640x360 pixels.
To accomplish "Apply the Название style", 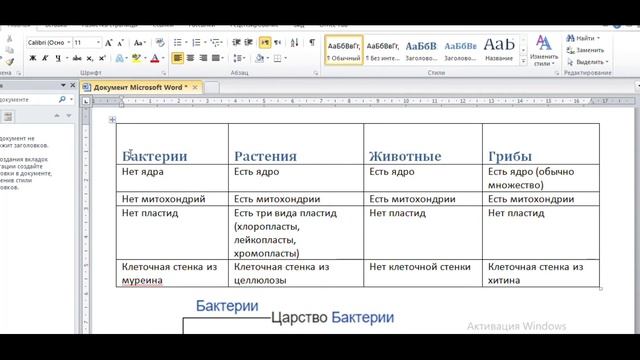I will point(499,50).
